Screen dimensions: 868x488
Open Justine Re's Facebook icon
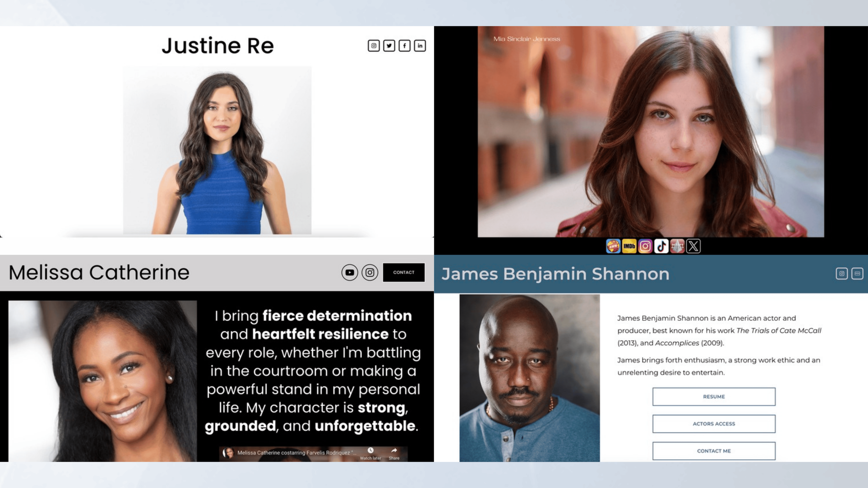[404, 46]
